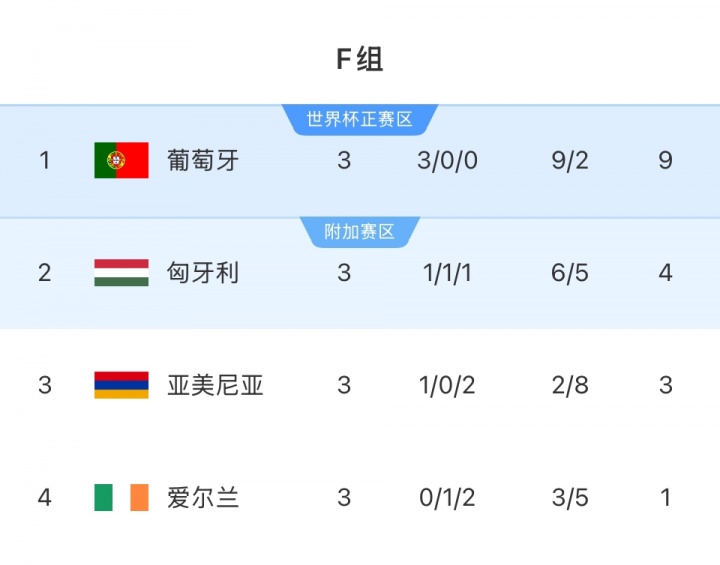The height and width of the screenshot is (565, 720).
Task: Select team name 亚美尼亚
Action: click(215, 385)
